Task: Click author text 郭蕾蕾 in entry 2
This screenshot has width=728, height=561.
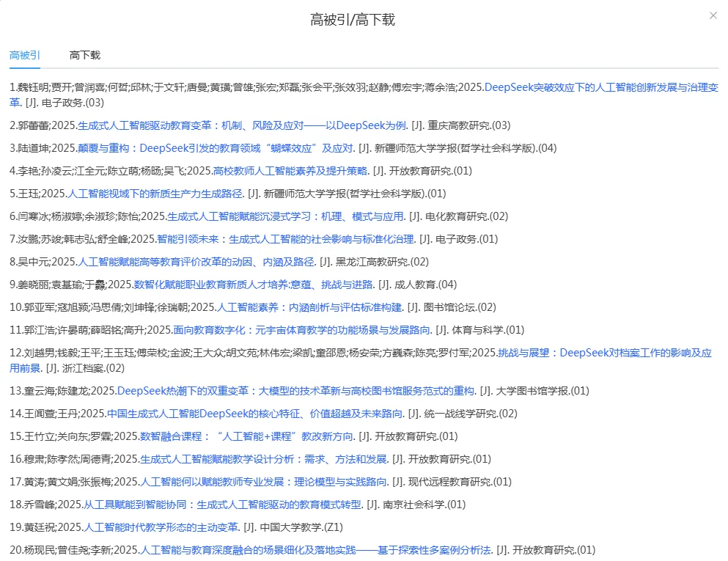Action: (33, 125)
